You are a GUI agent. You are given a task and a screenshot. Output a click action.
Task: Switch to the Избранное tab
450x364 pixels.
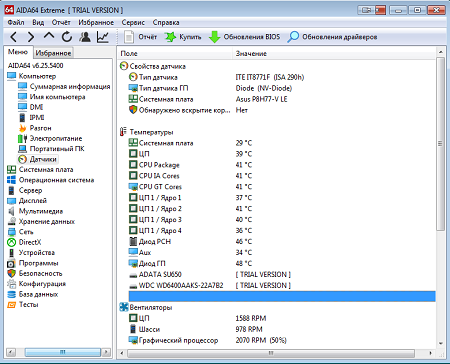point(53,53)
